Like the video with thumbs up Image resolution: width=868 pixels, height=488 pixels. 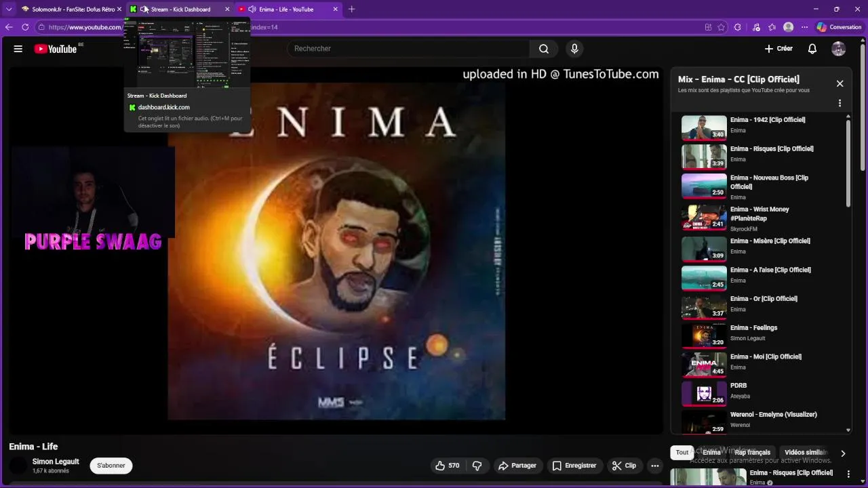click(x=447, y=466)
